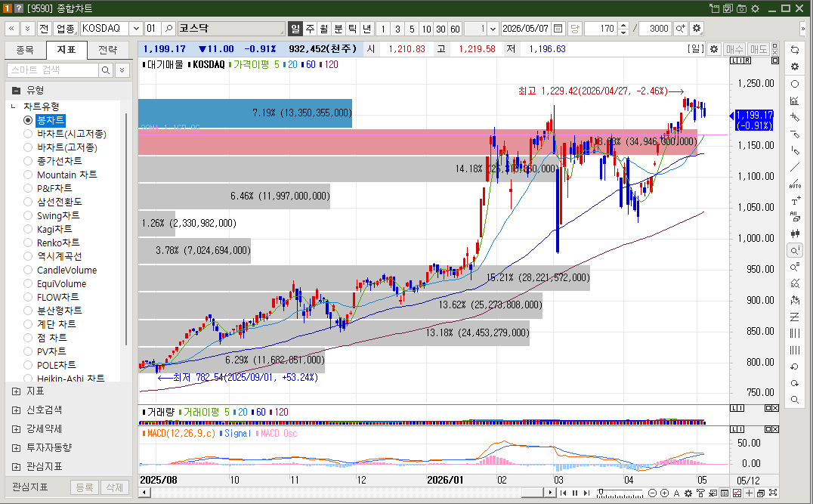Click the undo arrow in right toolbar
813x504 pixels.
(794, 366)
